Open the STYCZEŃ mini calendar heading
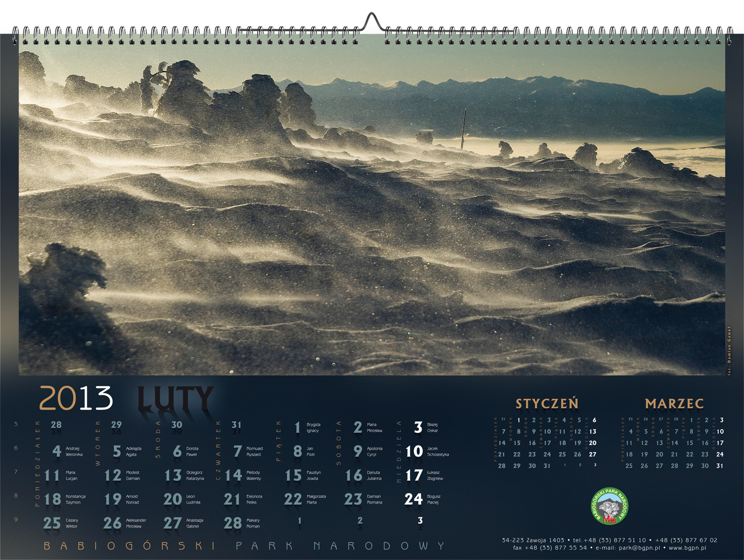Viewport: 744px width, 560px height. click(x=547, y=404)
